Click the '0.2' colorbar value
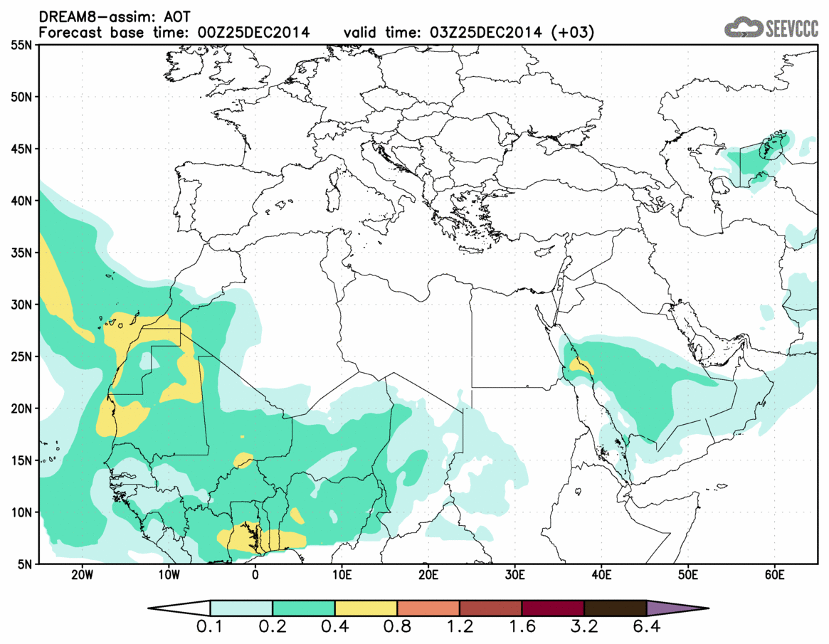This screenshot has height=644, width=829. (x=273, y=627)
